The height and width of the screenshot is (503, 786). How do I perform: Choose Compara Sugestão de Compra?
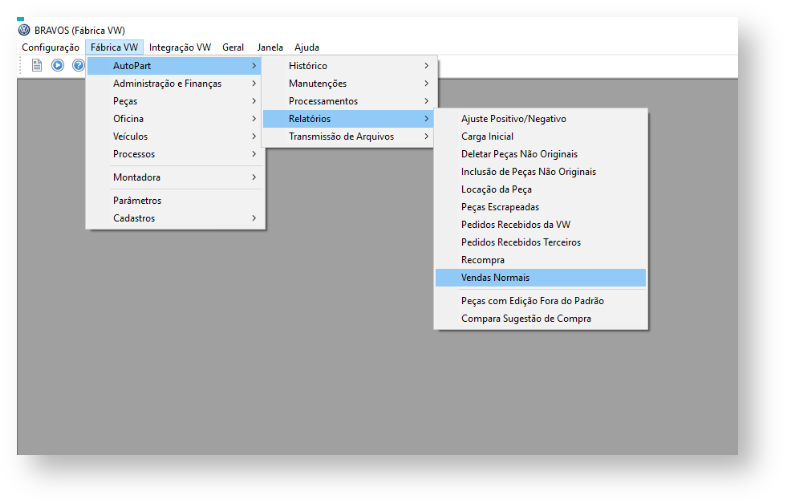tap(541, 318)
